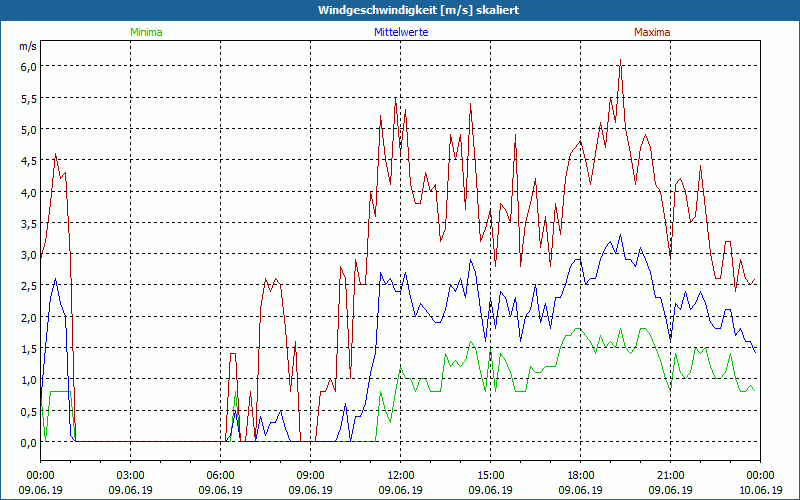Click the 4,5 y-axis value

(x=29, y=161)
